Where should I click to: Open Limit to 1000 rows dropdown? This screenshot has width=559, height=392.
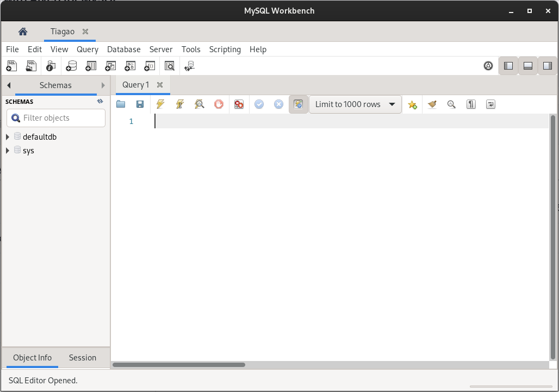355,104
